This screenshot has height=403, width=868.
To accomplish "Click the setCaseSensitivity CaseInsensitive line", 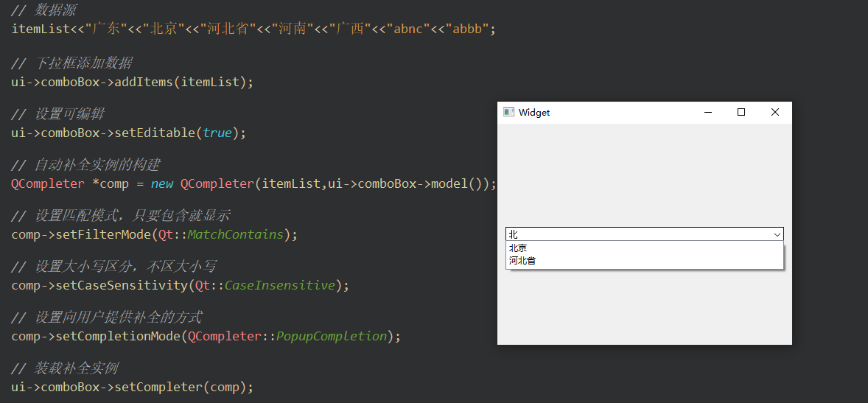I will tap(181, 286).
